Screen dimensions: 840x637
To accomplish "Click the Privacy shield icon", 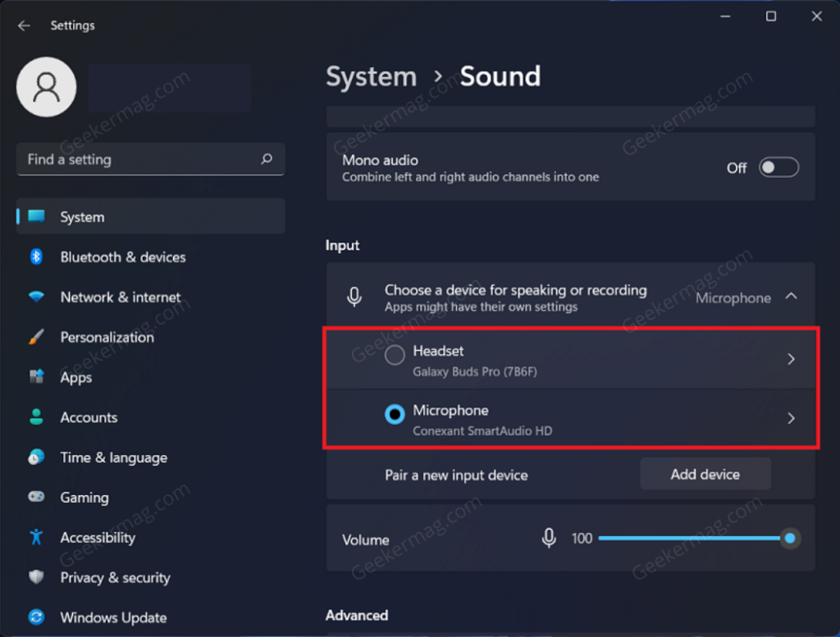I will click(36, 577).
